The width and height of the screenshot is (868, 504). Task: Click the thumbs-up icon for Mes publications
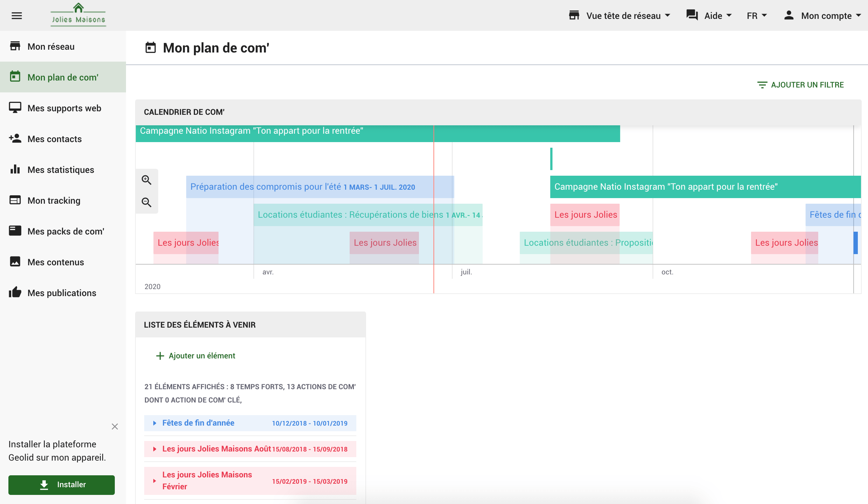(15, 292)
